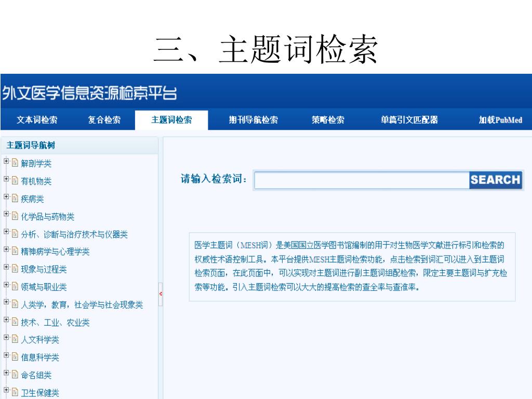
Task: Expand the 命名组类 tree node
Action: pos(6,373)
